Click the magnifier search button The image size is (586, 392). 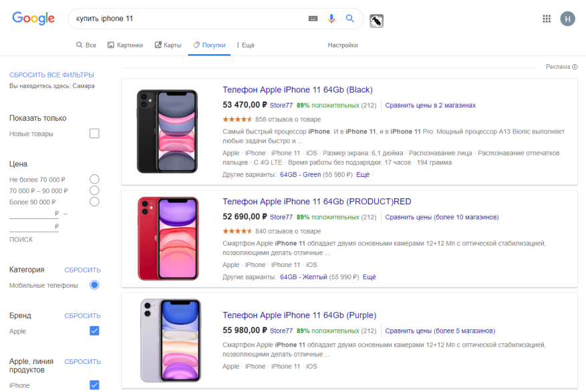[x=349, y=19]
